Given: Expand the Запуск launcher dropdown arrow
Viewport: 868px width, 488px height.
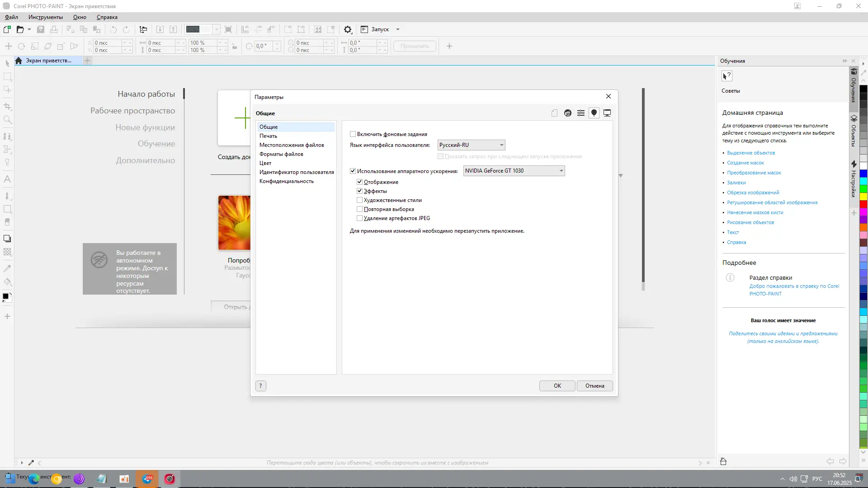Looking at the screenshot, I should (x=398, y=29).
